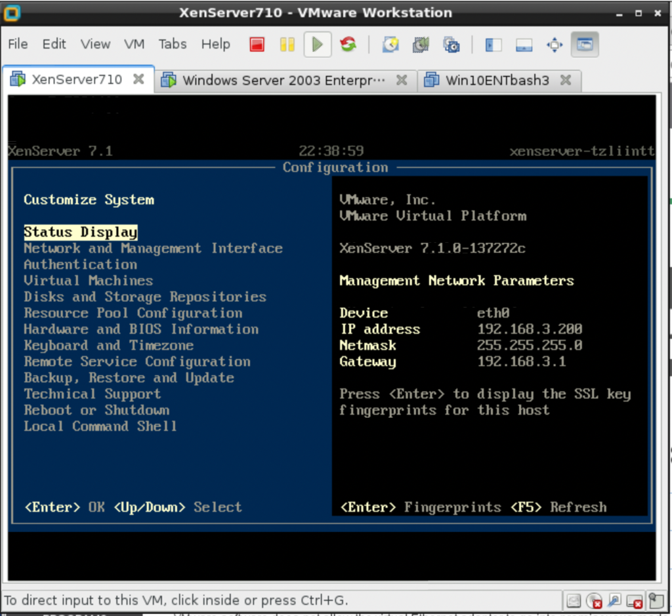Open the Edit menu
This screenshot has width=672, height=616.
[54, 44]
